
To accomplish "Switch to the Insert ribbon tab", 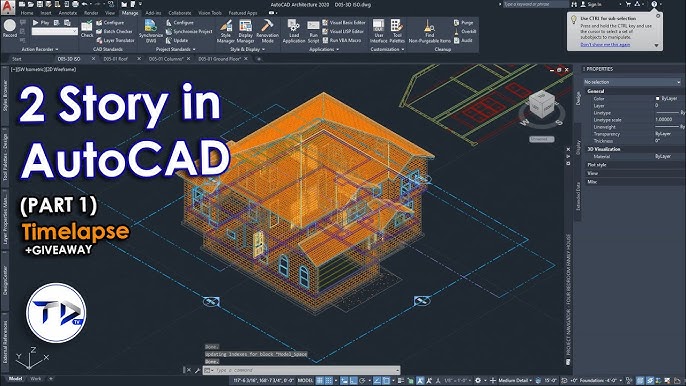I will (46, 13).
